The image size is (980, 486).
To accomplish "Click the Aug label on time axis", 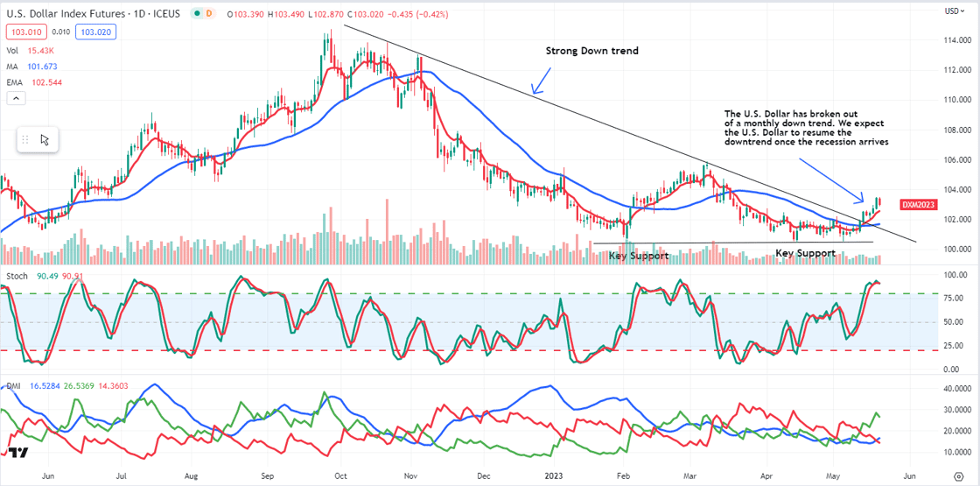I will coord(192,475).
